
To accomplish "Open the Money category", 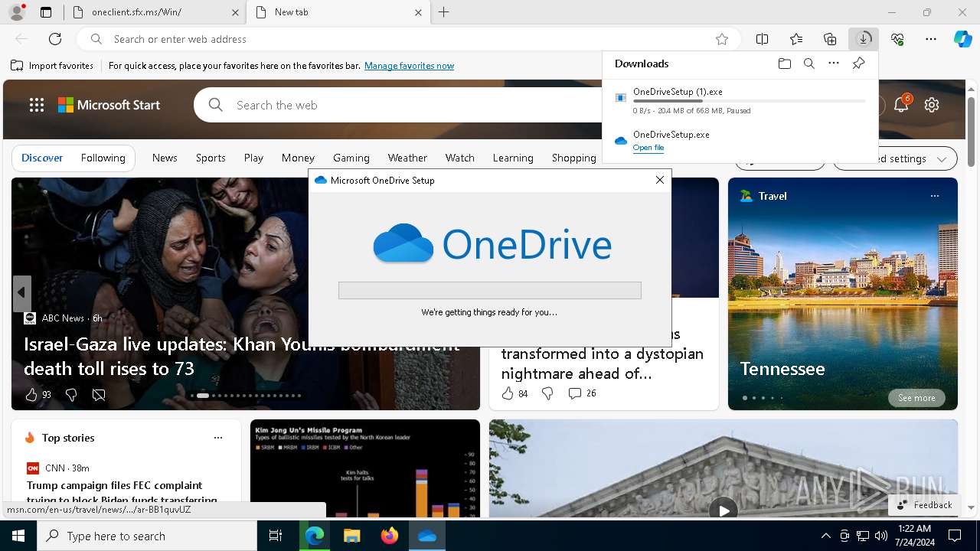I will (298, 158).
